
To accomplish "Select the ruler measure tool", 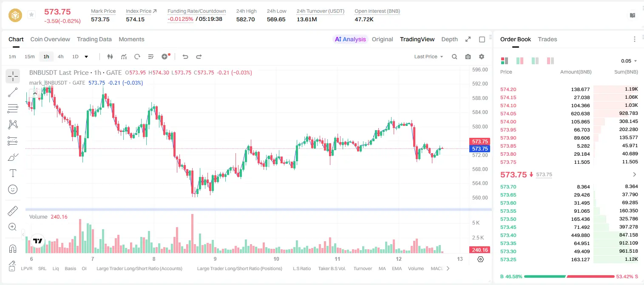I will tap(13, 211).
